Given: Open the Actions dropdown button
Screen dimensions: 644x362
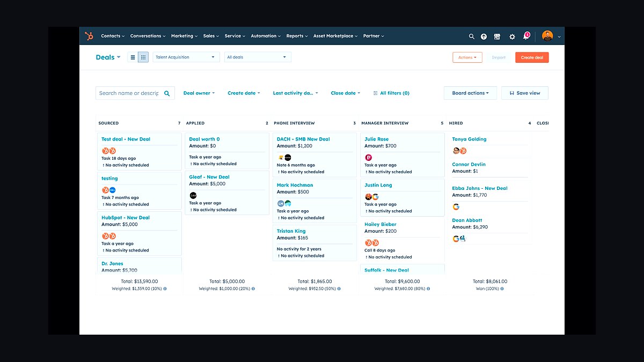Looking at the screenshot, I should coord(467,57).
